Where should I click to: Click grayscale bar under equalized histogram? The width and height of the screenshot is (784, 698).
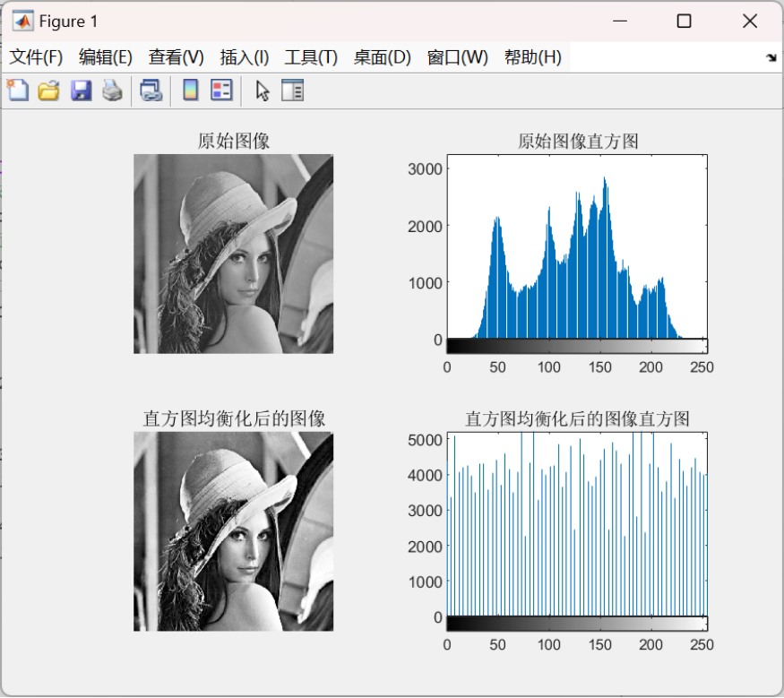[x=577, y=624]
